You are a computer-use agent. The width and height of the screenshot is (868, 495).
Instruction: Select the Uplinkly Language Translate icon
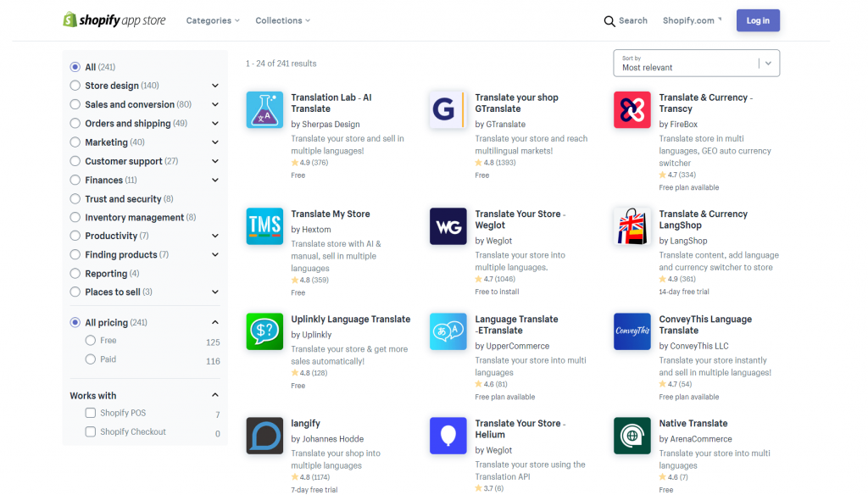click(x=264, y=331)
